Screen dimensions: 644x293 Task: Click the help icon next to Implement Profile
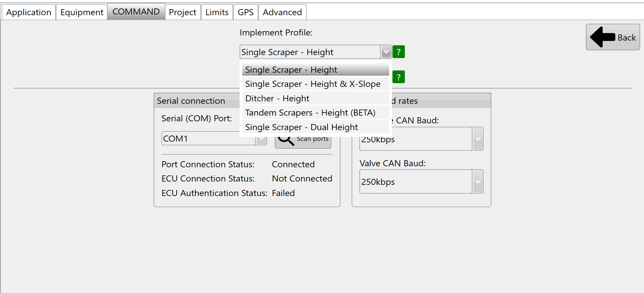[x=399, y=52]
